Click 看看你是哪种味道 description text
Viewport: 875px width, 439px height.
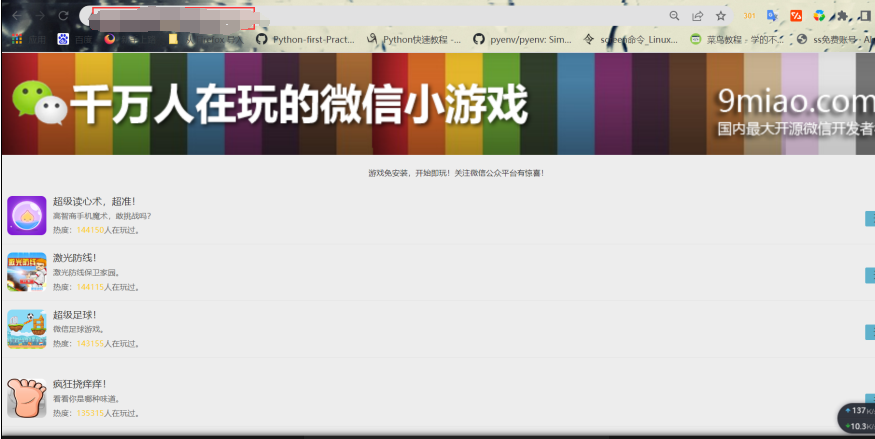86,399
